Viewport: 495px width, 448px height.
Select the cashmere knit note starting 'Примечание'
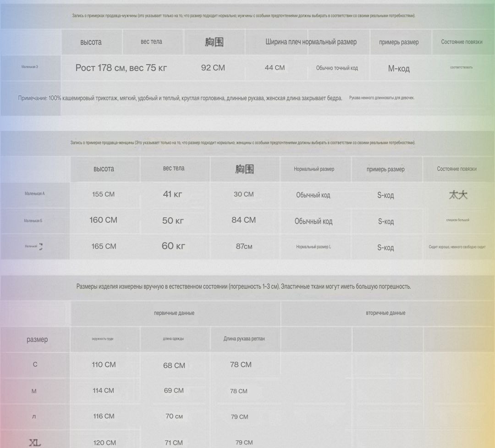click(180, 98)
